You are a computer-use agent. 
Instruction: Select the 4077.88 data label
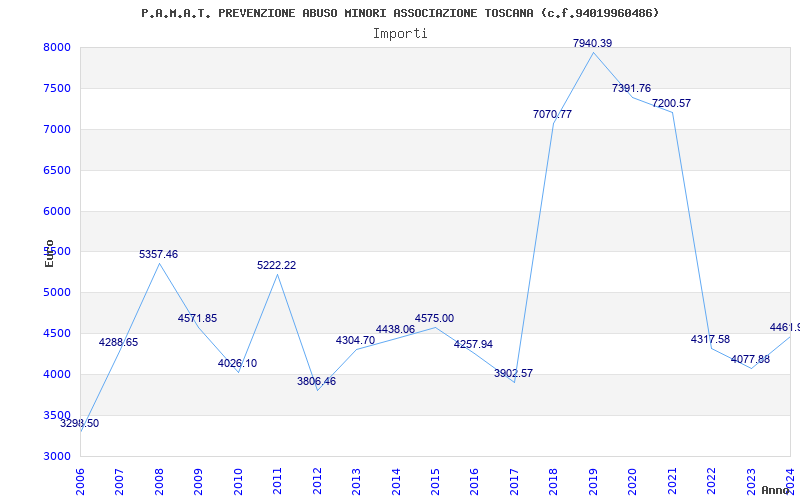[x=751, y=359]
